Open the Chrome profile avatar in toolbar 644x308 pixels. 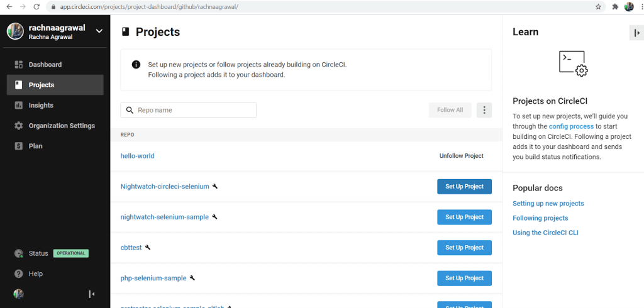pos(629,7)
